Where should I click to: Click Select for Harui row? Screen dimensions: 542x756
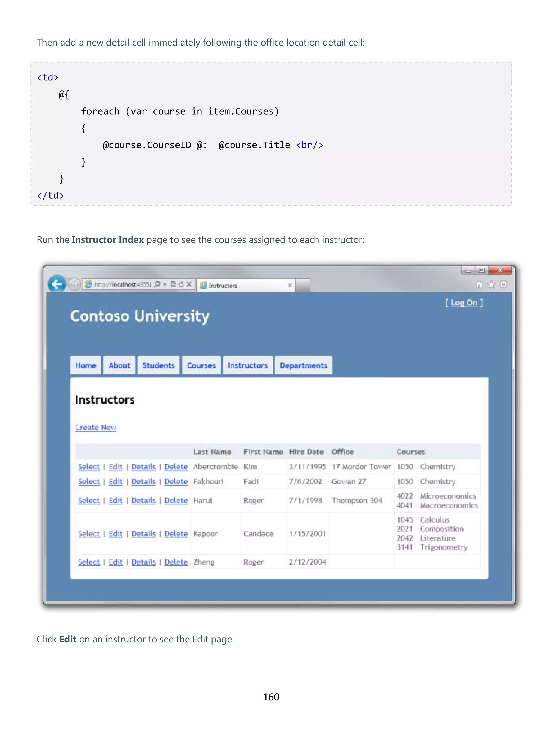coord(89,500)
